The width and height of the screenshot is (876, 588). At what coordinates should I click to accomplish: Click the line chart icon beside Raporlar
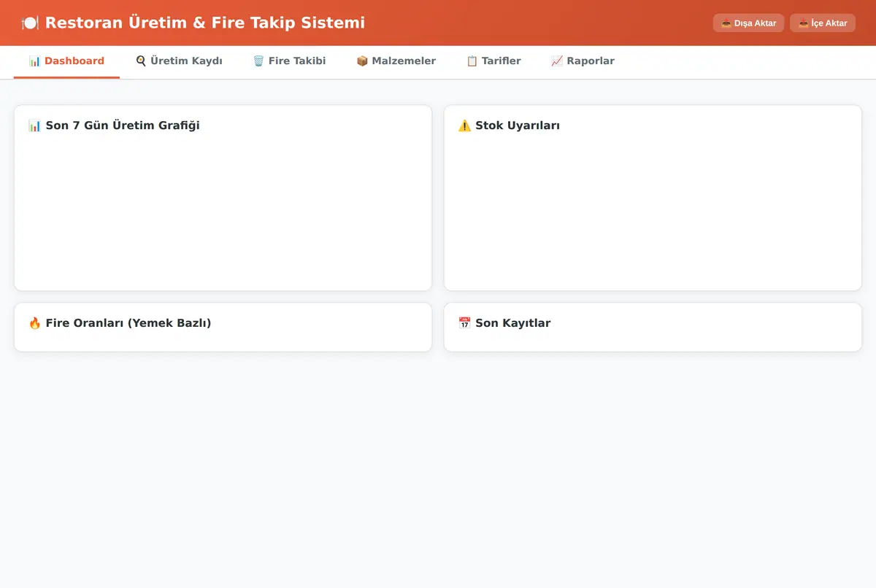(557, 61)
